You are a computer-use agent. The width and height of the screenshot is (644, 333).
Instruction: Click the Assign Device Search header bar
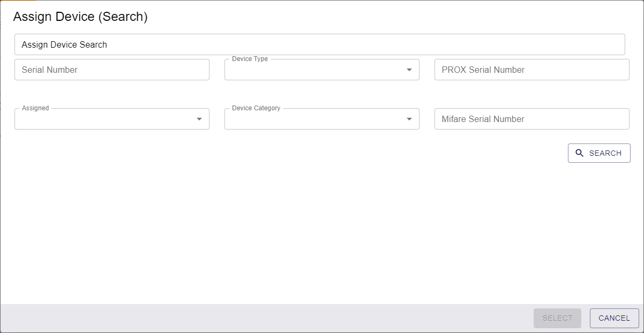point(319,44)
